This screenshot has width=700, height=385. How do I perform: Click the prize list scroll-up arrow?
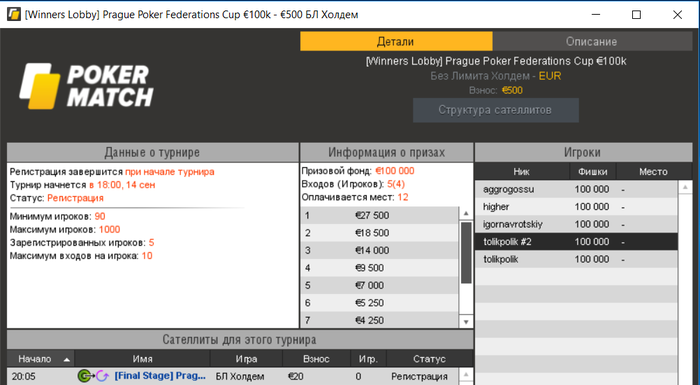(x=466, y=213)
